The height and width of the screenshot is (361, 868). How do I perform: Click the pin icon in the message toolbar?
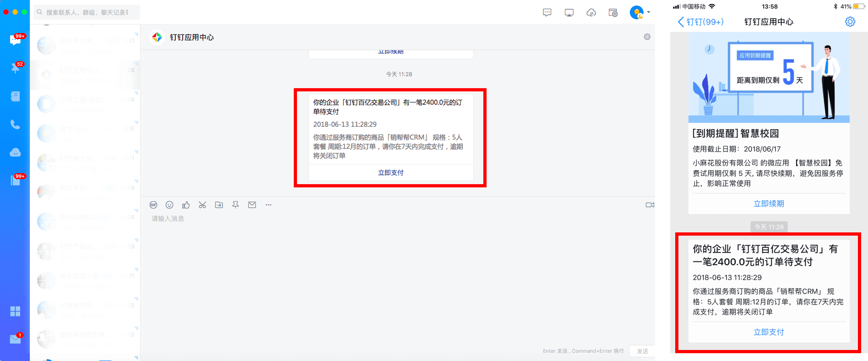(235, 205)
